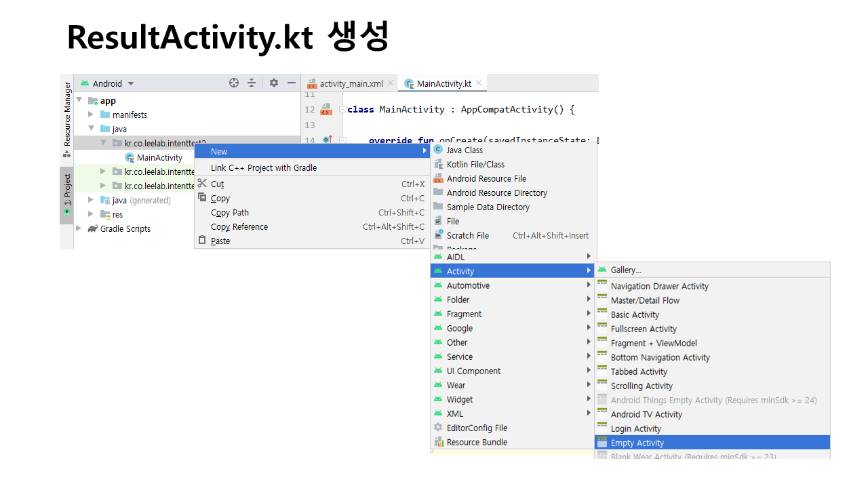The height and width of the screenshot is (488, 868).
Task: Expand the manifests folder
Action: [91, 115]
